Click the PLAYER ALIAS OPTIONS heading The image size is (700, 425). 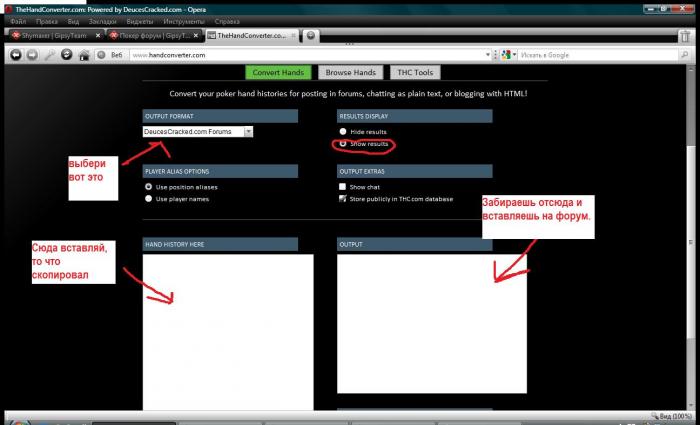click(220, 171)
